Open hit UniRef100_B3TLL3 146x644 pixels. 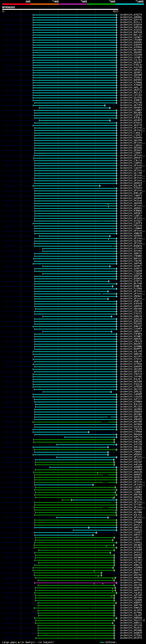pyautogui.click(x=131, y=22)
